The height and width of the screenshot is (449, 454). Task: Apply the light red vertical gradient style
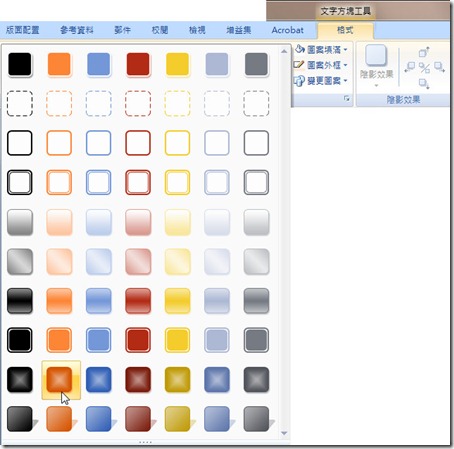138,222
